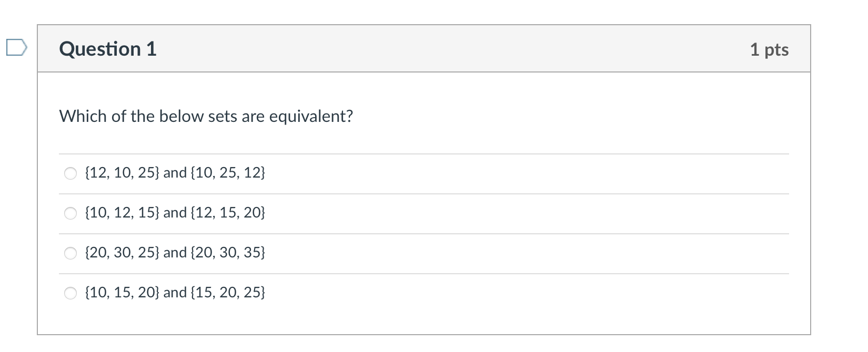This screenshot has width=868, height=352.
Task: Mark the {10, 15, 20} and {15, 20, 25} radio button
Action: [70, 293]
